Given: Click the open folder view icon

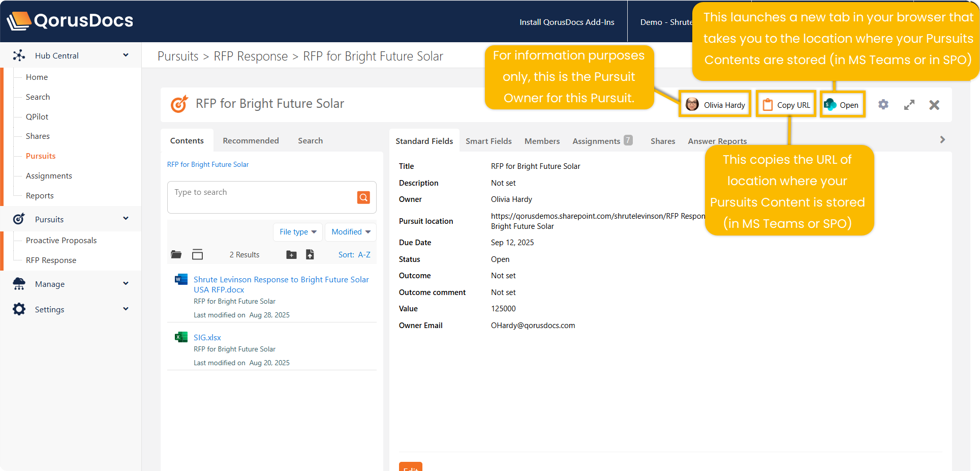Looking at the screenshot, I should click(176, 254).
